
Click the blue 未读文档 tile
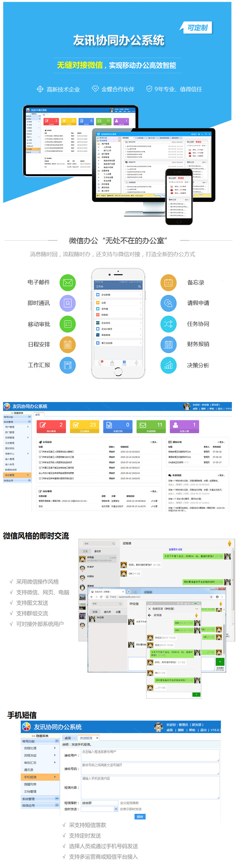(117, 426)
